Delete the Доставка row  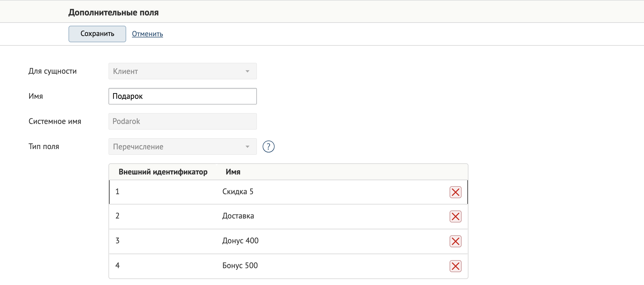pos(455,216)
